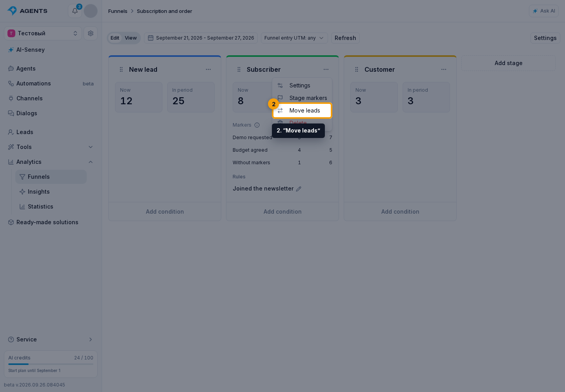Click the New lead stage drag handle
The height and width of the screenshot is (392, 565).
[x=121, y=69]
